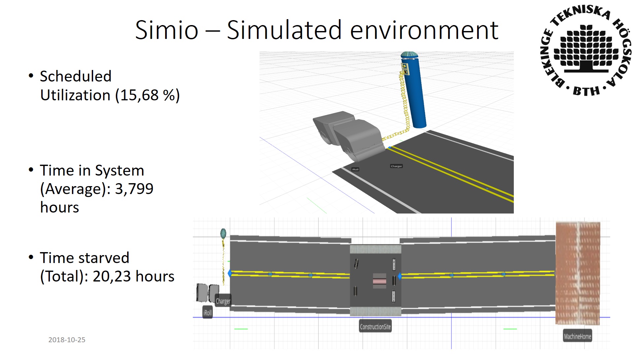The image size is (634, 364).
Task: Click the 'Charger' label in the top-down view
Action: click(x=223, y=301)
